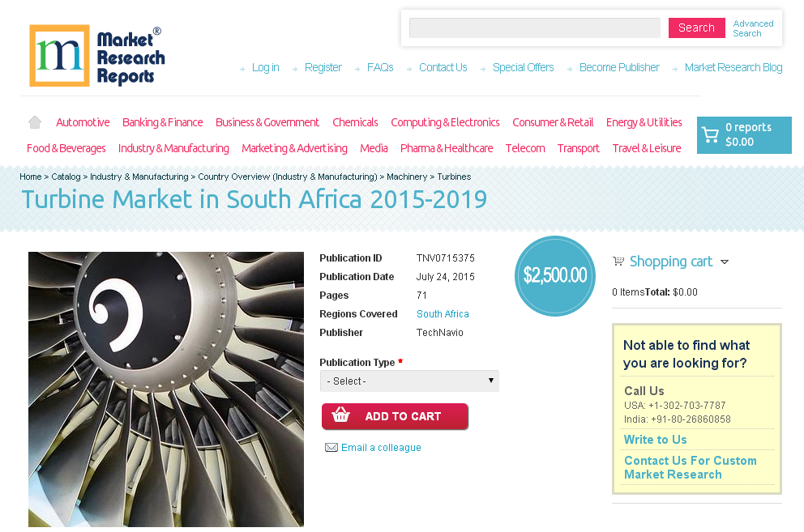Open the Advanced Search option
The height and width of the screenshot is (532, 804).
point(753,28)
